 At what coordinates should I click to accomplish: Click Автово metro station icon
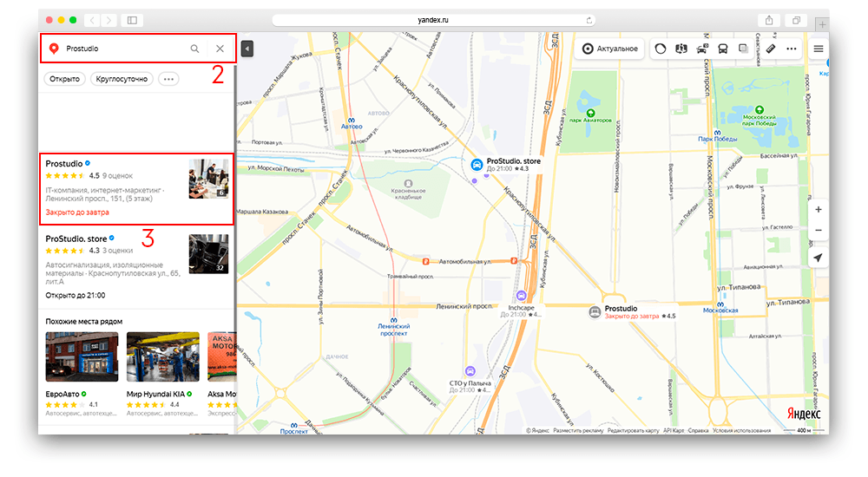352,120
